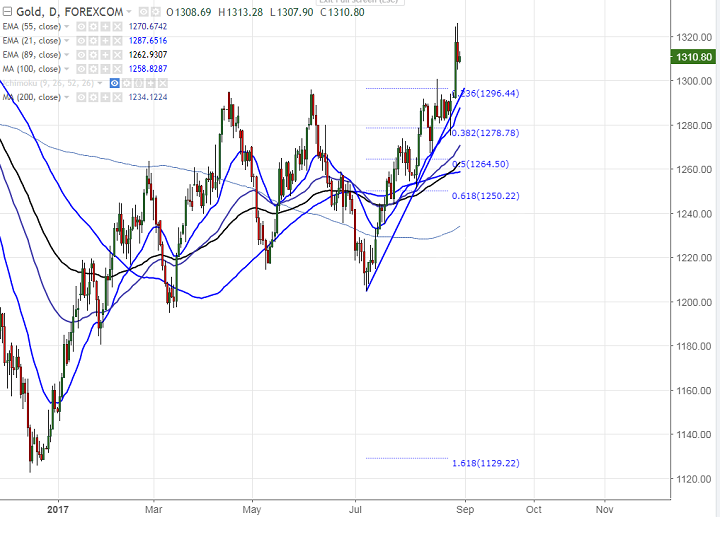Open MA (100, close) settings gear
Image resolution: width=725 pixels, height=543 pixels.
coord(93,69)
